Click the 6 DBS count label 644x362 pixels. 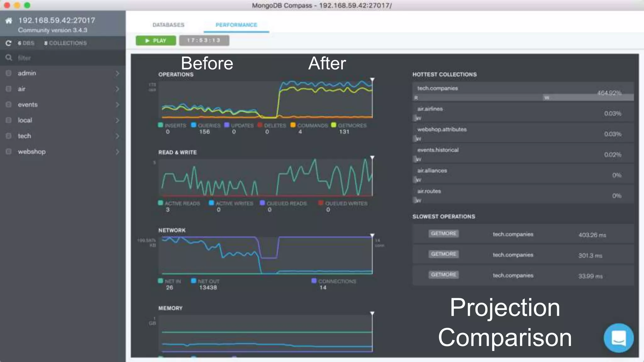click(26, 43)
